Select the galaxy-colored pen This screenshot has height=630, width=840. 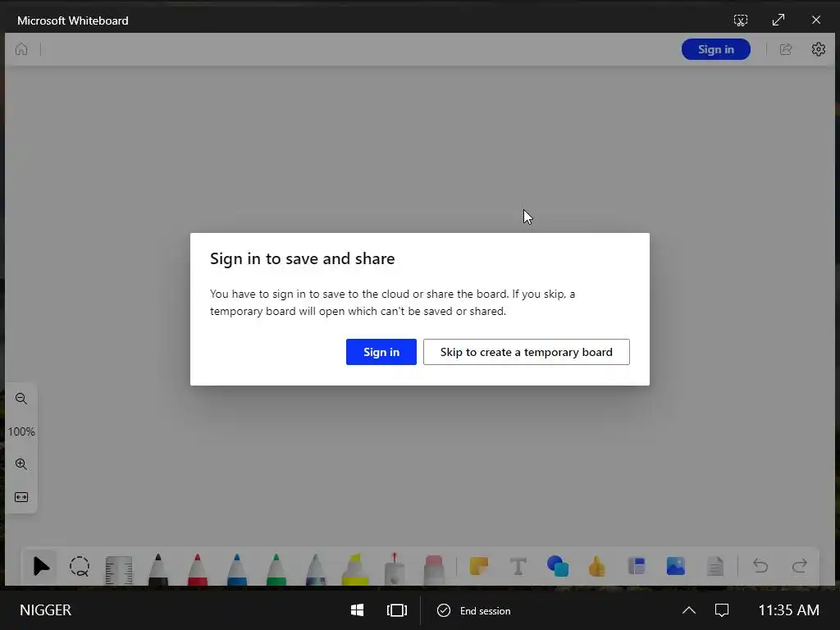coord(316,569)
